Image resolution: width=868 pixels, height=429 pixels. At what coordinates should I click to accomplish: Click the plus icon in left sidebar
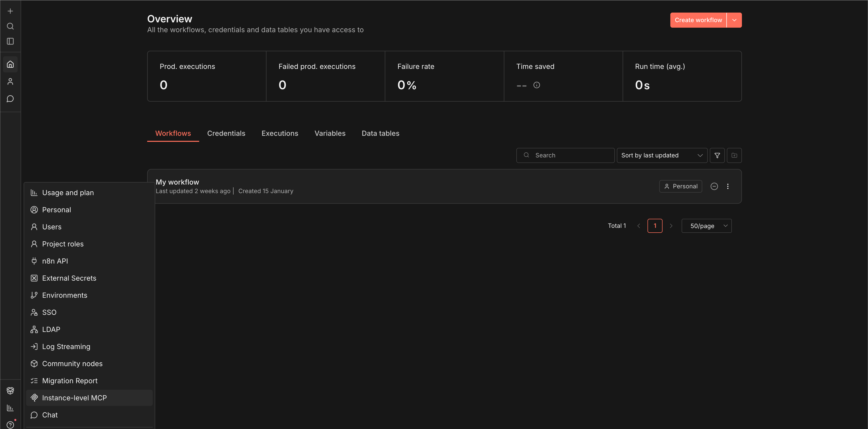pyautogui.click(x=10, y=11)
